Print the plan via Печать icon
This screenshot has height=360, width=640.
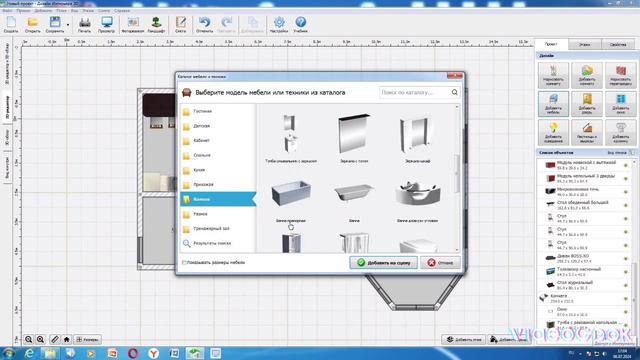[x=84, y=24]
